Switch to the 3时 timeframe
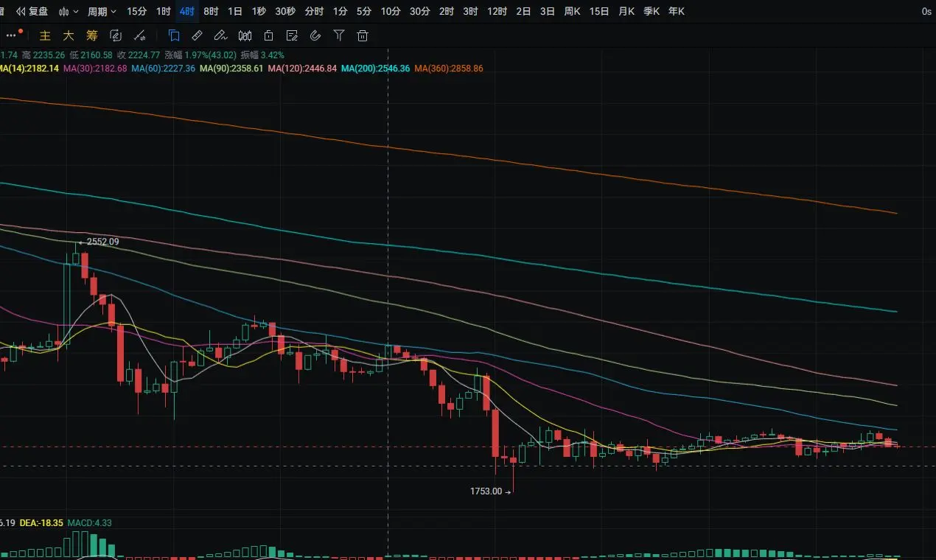Viewport: 936px width, 560px height. 470,11
